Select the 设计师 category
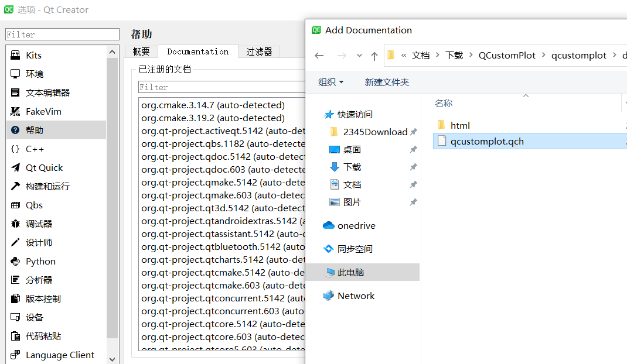Image resolution: width=627 pixels, height=364 pixels. [x=56, y=243]
